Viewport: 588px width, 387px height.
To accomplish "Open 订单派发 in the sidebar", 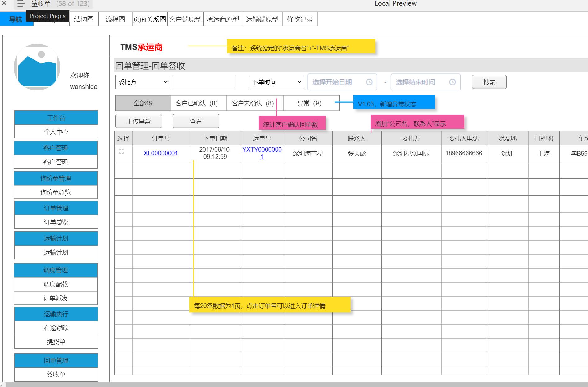I will [x=56, y=298].
